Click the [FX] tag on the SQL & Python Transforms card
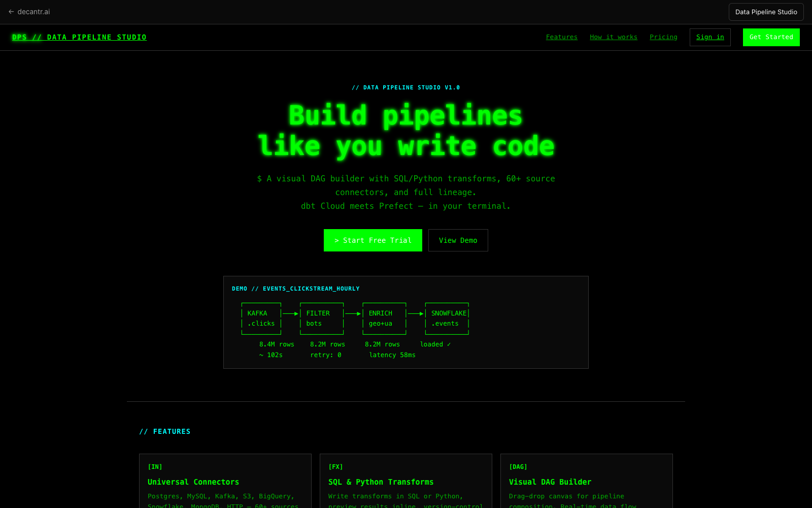 pyautogui.click(x=335, y=467)
